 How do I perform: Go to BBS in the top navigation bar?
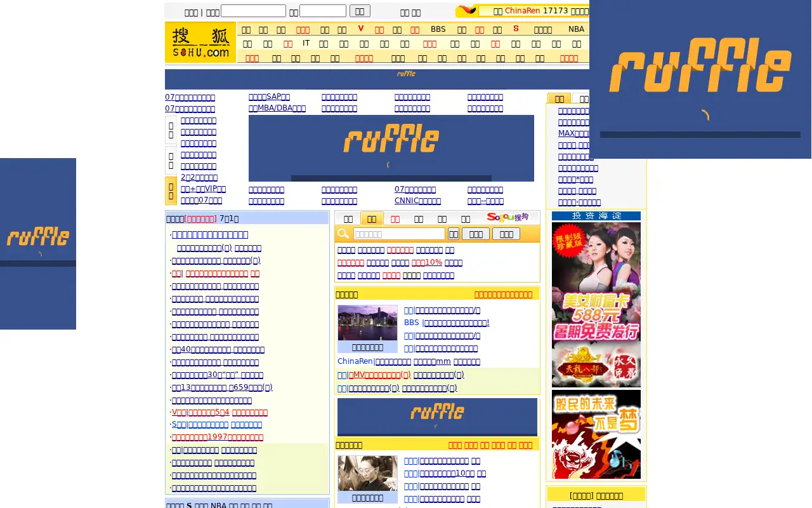[x=438, y=29]
